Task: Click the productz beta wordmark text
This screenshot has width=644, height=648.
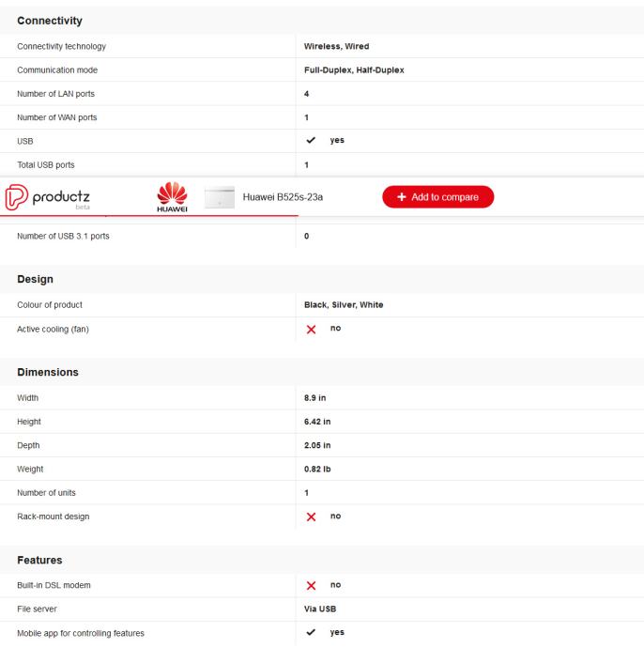Action: 61,198
